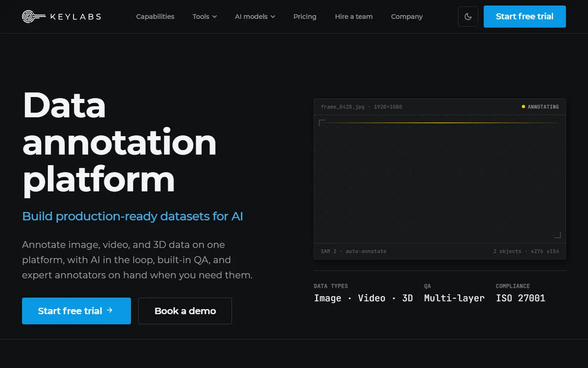Image resolution: width=588 pixels, height=368 pixels.
Task: Toggle dark mode with the moon icon
Action: tap(468, 17)
